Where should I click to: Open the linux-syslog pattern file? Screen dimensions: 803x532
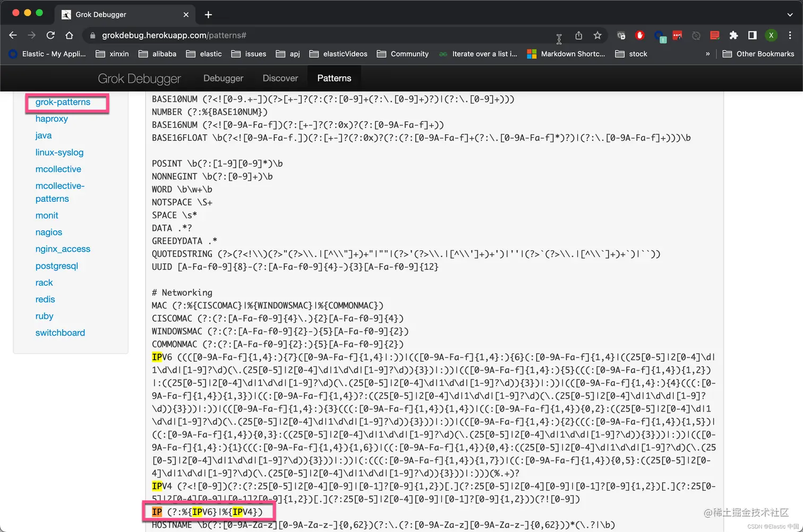click(x=59, y=152)
